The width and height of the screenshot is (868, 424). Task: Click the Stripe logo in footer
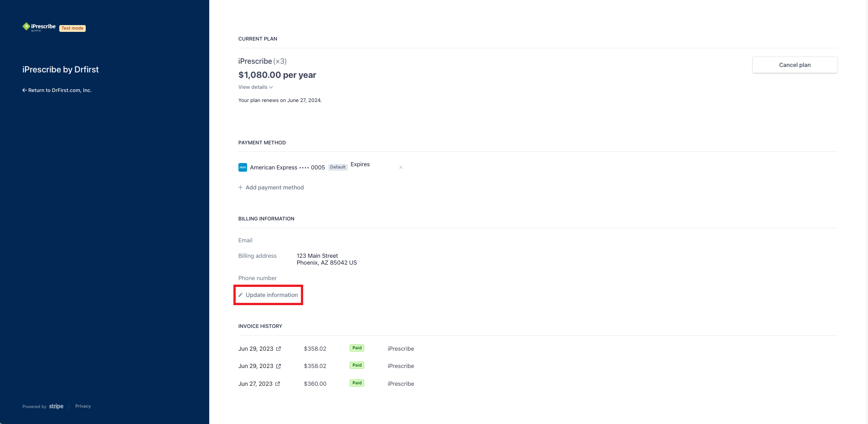[56, 406]
